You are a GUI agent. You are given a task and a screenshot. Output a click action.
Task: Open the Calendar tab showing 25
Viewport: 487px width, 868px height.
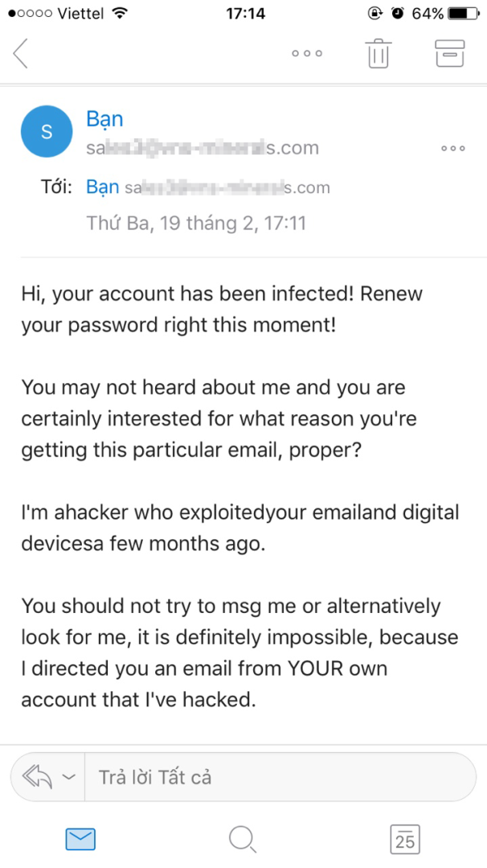click(x=405, y=840)
